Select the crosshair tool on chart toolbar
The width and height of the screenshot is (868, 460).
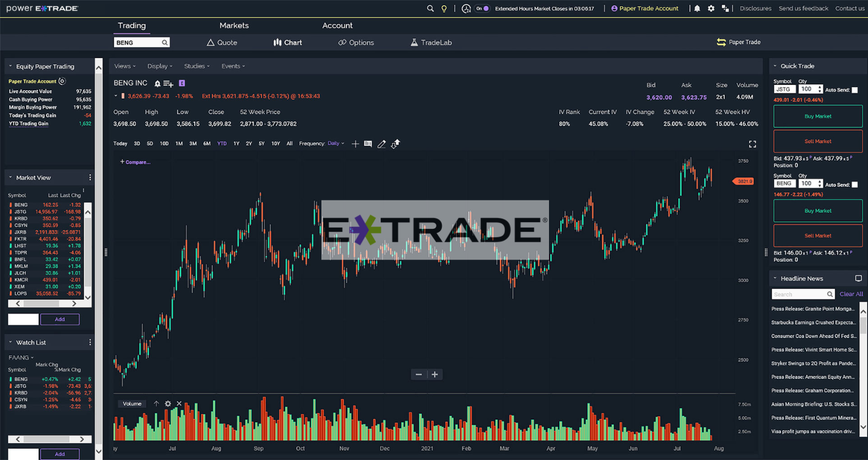pyautogui.click(x=355, y=143)
